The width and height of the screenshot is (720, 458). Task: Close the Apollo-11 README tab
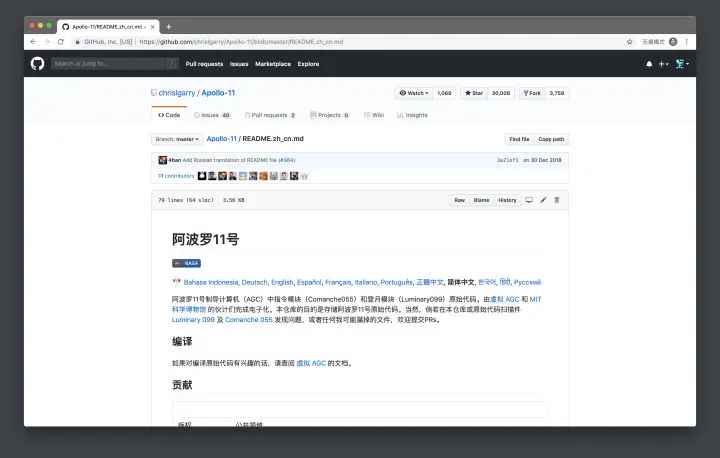click(x=152, y=27)
